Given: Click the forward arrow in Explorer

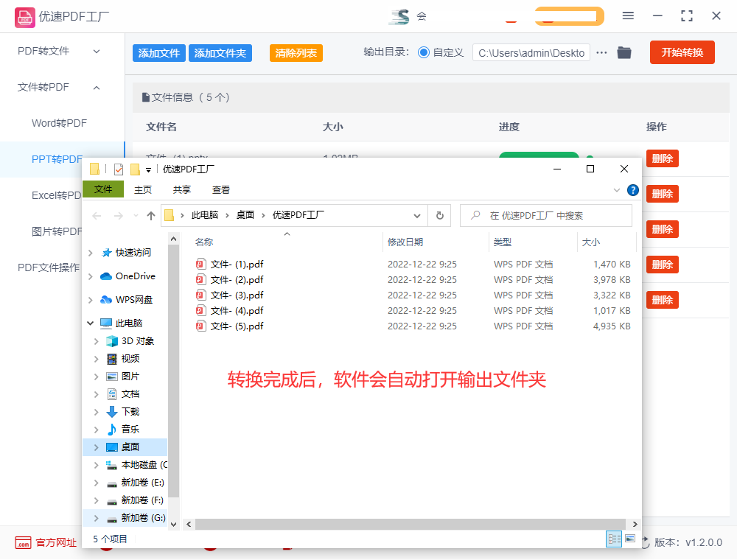Looking at the screenshot, I should (119, 216).
